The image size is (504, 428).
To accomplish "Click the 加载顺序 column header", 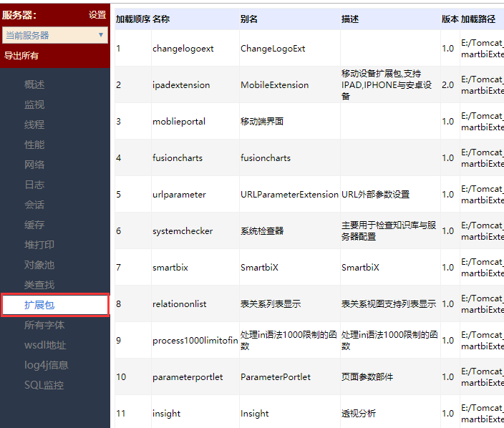I will click(133, 19).
